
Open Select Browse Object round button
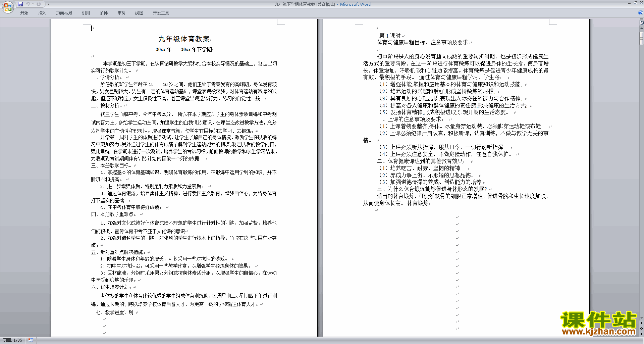642,329
